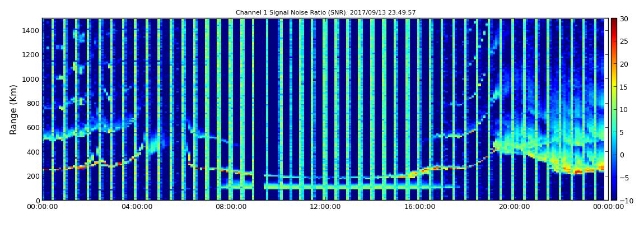
Task: Click the dark blue data gap after 08:00
Action: point(260,109)
